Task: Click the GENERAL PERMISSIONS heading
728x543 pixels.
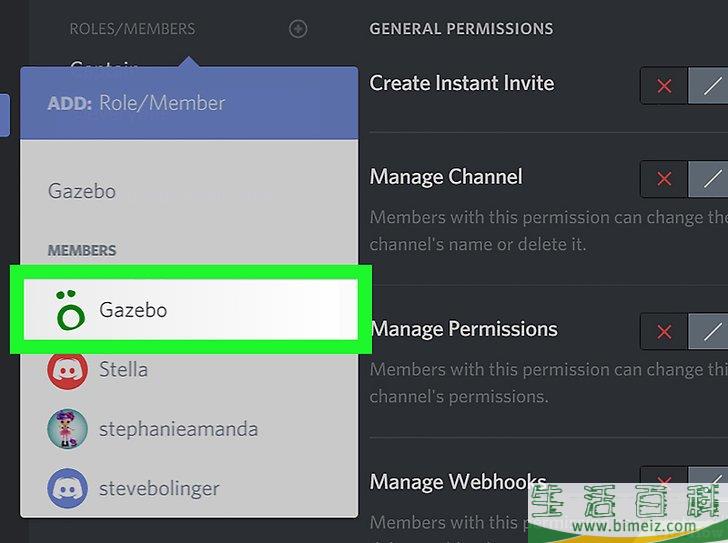Action: [461, 29]
